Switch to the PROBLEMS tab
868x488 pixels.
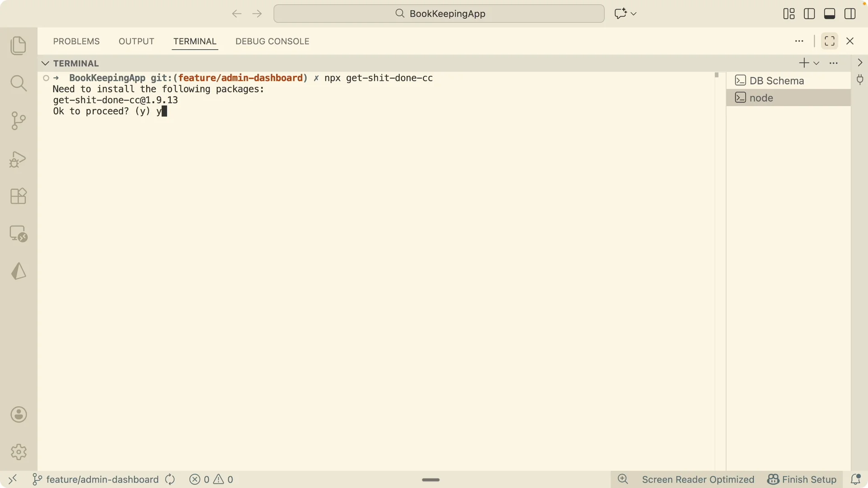pyautogui.click(x=76, y=41)
